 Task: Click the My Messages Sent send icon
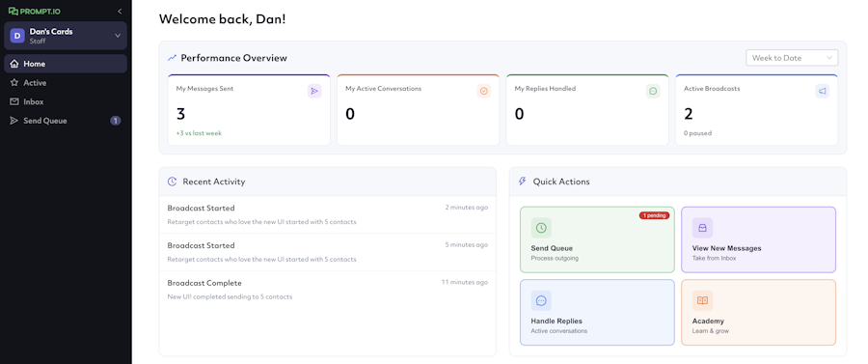click(x=314, y=92)
